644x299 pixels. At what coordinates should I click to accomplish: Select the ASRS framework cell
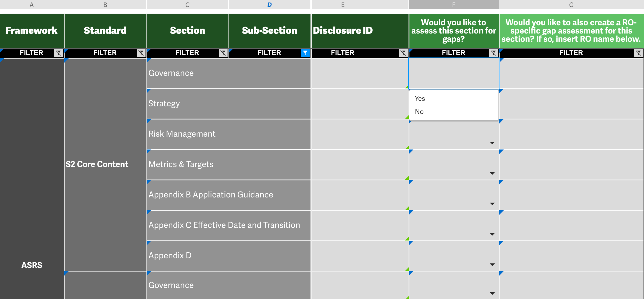click(x=32, y=179)
